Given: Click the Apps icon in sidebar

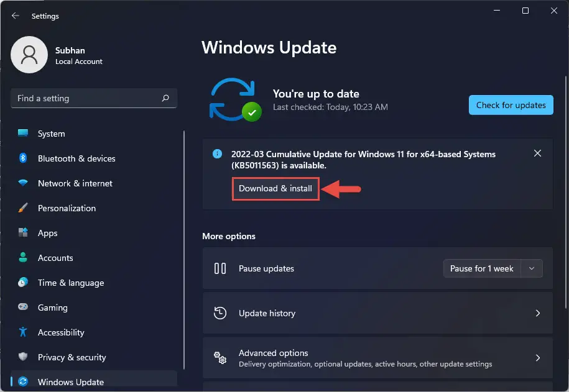Looking at the screenshot, I should [x=23, y=232].
